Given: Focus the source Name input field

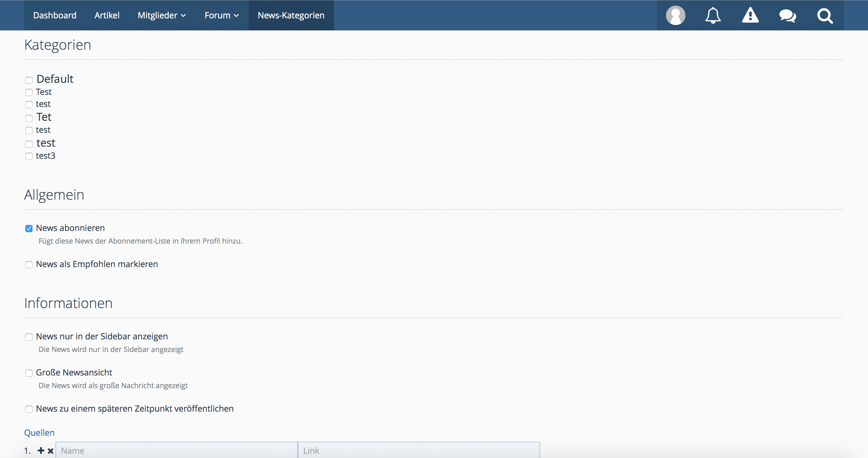Looking at the screenshot, I should 177,450.
